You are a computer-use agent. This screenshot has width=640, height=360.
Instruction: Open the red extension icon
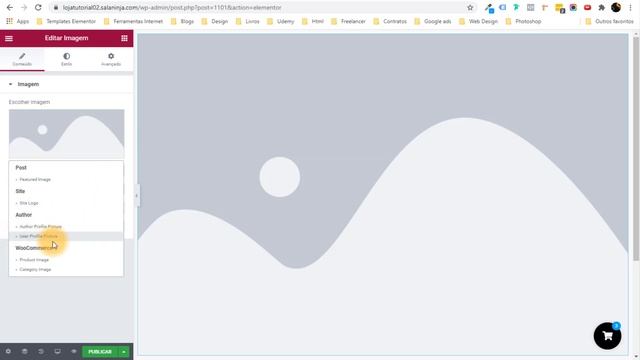tap(587, 7)
